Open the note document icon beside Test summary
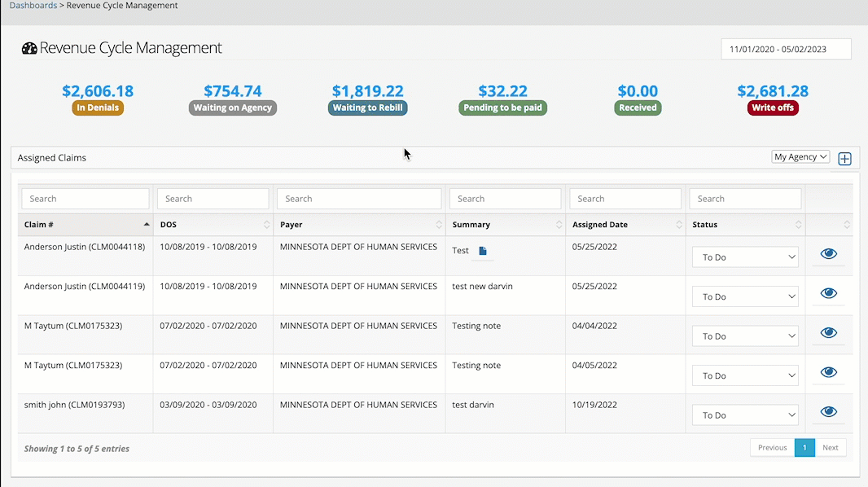The height and width of the screenshot is (487, 868). (482, 252)
